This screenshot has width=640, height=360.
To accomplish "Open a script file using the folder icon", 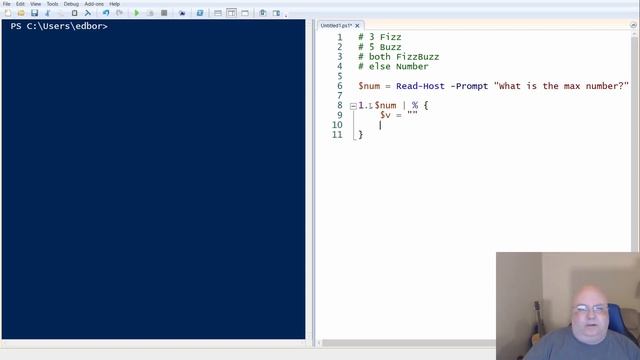I will [21, 13].
